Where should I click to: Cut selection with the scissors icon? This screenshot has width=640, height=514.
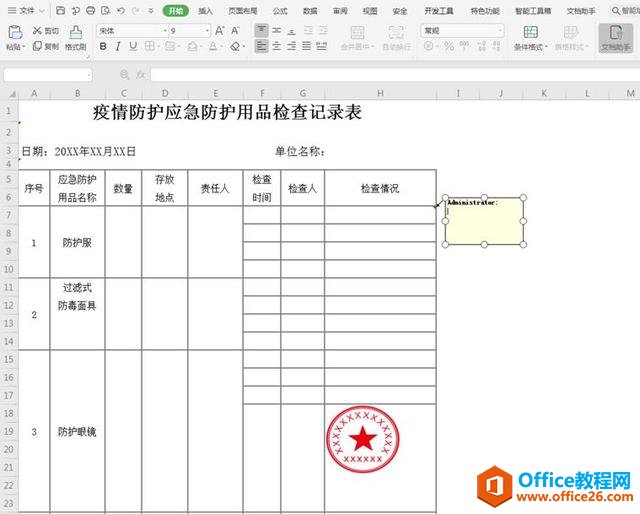(38, 31)
